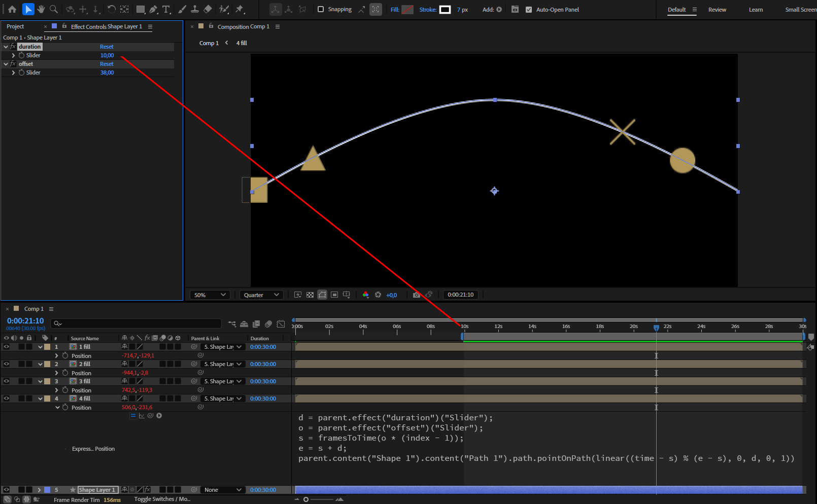
Task: Hide the 1 fill layer
Action: (6, 347)
